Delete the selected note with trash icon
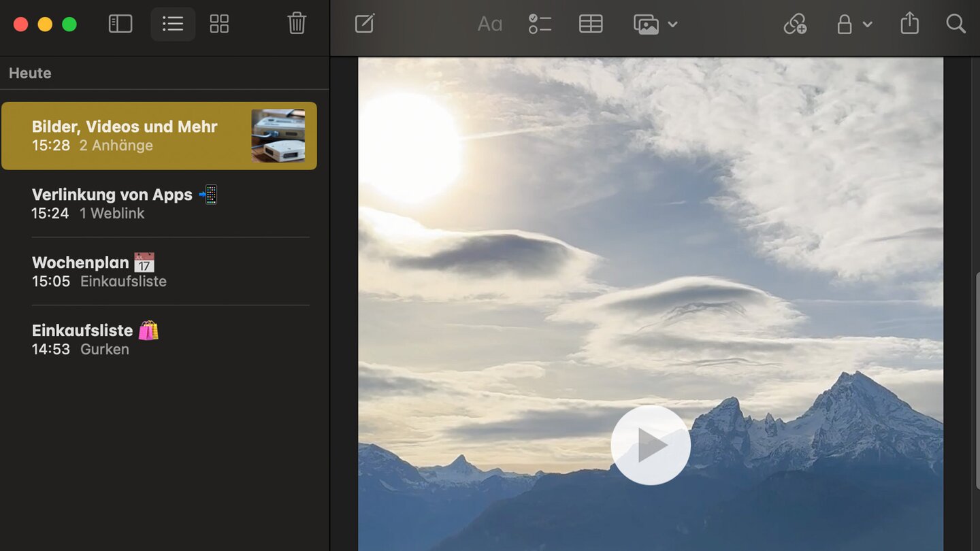The width and height of the screenshot is (980, 551). (x=297, y=24)
